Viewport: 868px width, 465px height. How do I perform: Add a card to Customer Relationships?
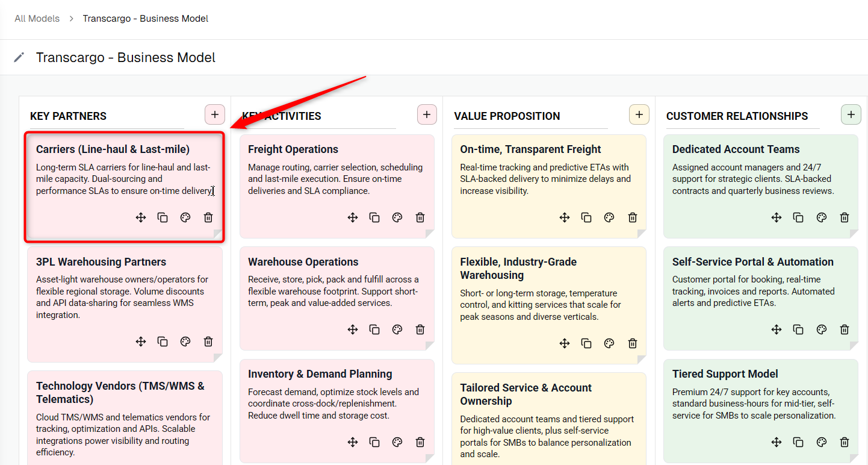pos(851,114)
